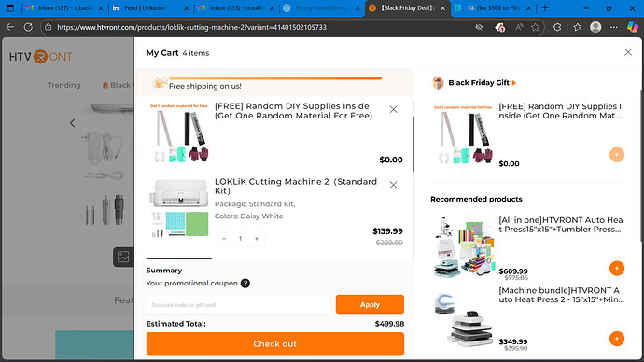Open the Copilot sidebar icon
Screen dimensions: 644x362
(x=633, y=27)
